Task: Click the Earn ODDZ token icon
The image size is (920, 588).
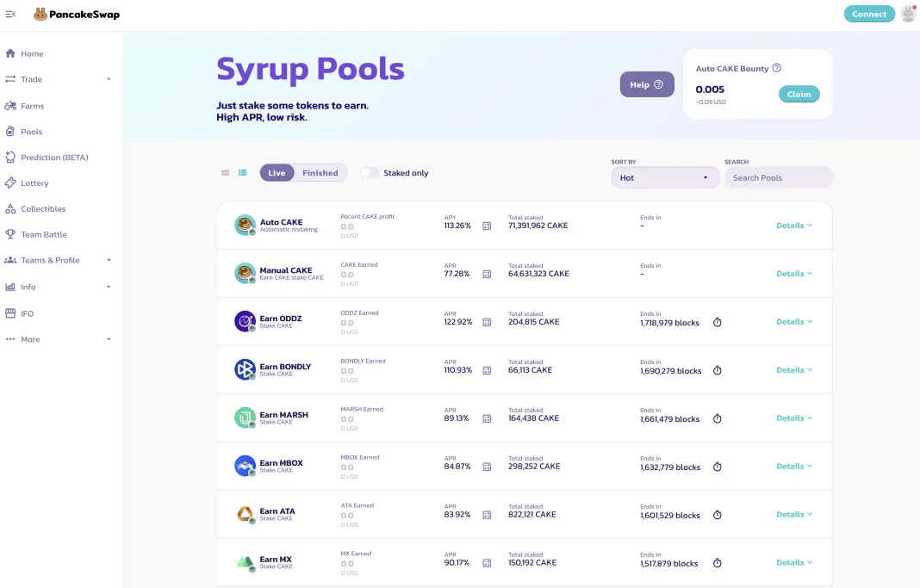Action: 245,321
